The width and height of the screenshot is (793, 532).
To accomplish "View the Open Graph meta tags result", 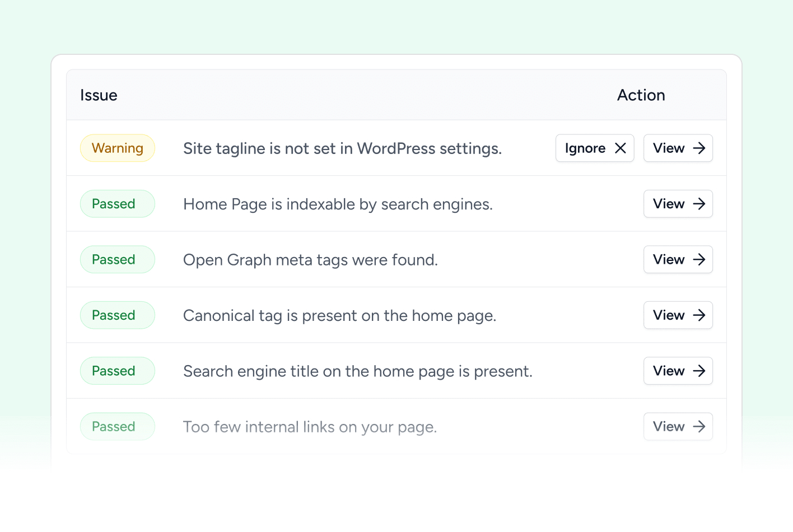I will coord(678,259).
